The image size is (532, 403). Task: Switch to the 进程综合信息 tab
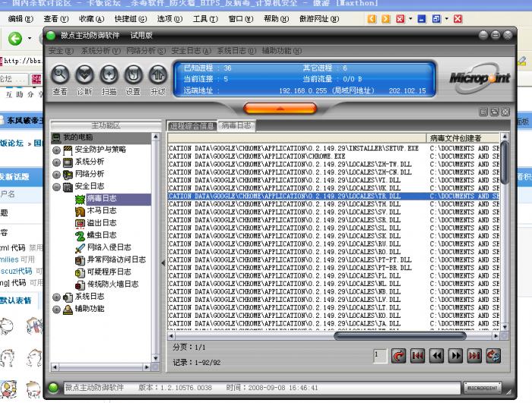pos(192,126)
